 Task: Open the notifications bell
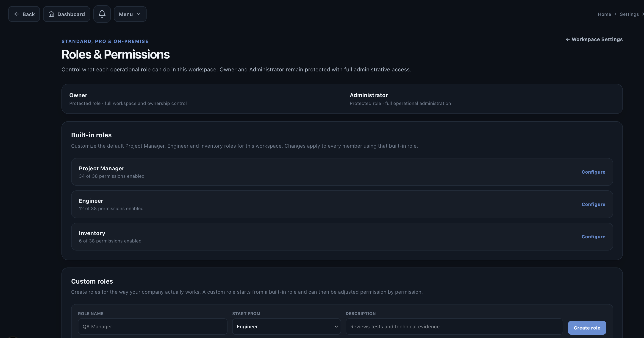(102, 14)
